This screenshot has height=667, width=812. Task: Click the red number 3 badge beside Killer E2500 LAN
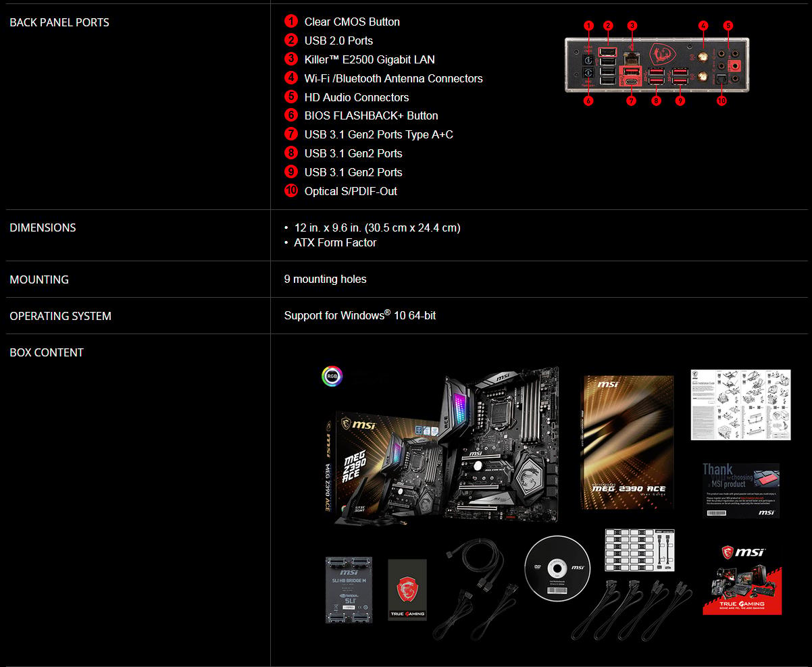(x=291, y=59)
